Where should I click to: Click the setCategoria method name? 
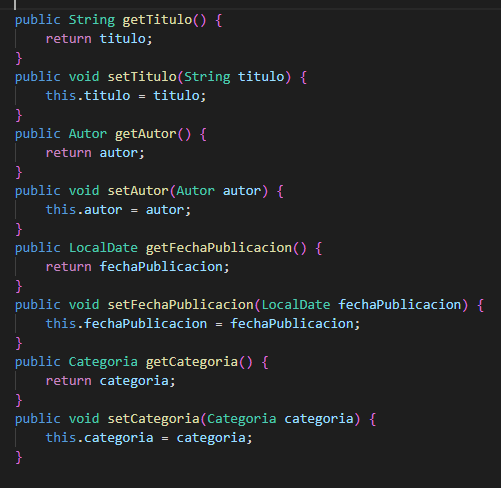153,419
